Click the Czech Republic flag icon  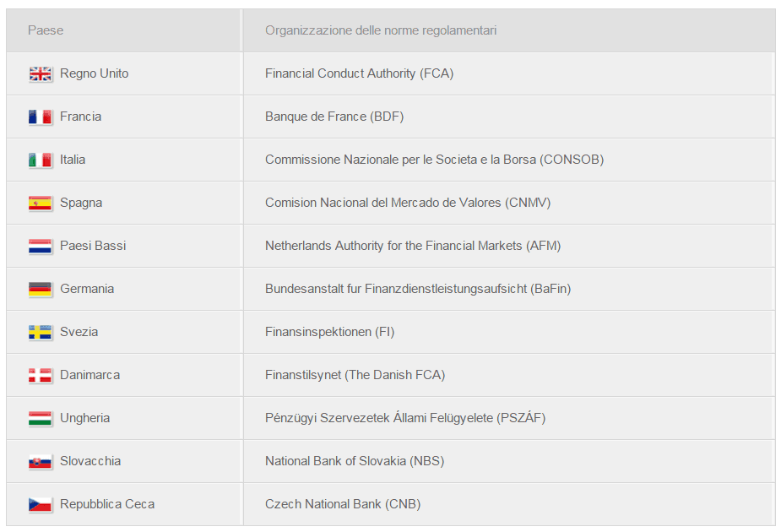click(41, 505)
